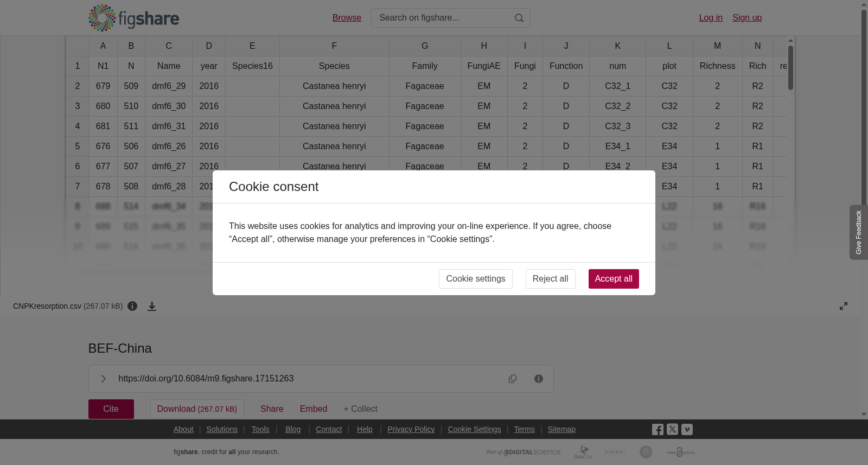Click the Open Access logo
The image size is (868, 465).
[681, 452]
